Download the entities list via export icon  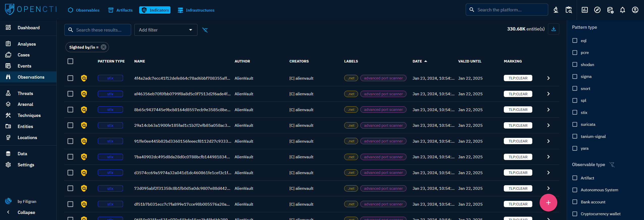tap(553, 29)
